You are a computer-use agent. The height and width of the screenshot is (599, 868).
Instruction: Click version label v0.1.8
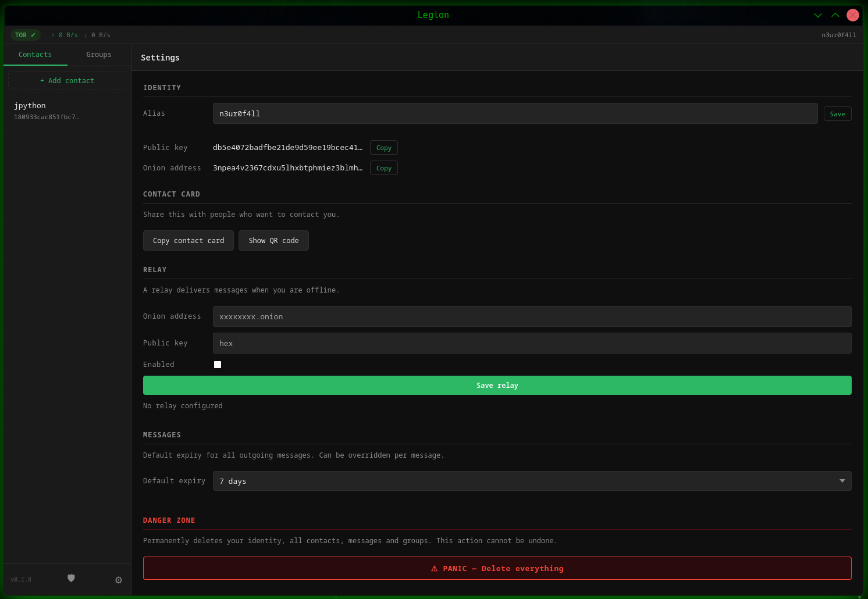(21, 579)
